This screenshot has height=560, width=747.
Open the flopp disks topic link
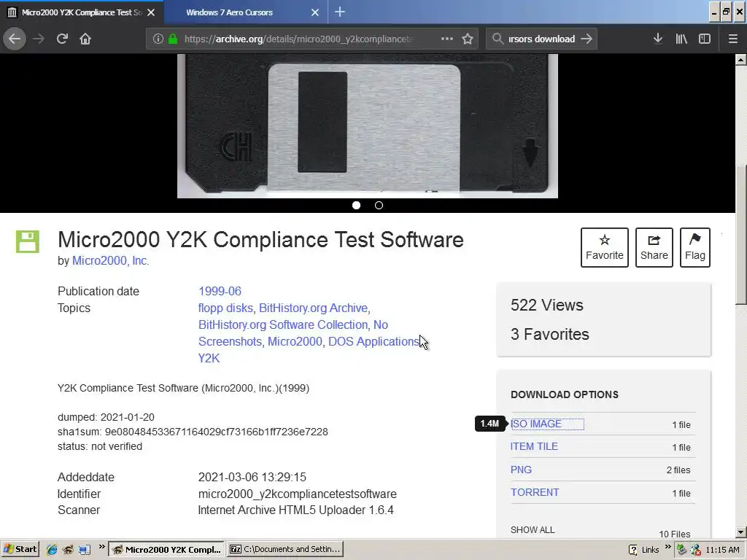coord(225,308)
